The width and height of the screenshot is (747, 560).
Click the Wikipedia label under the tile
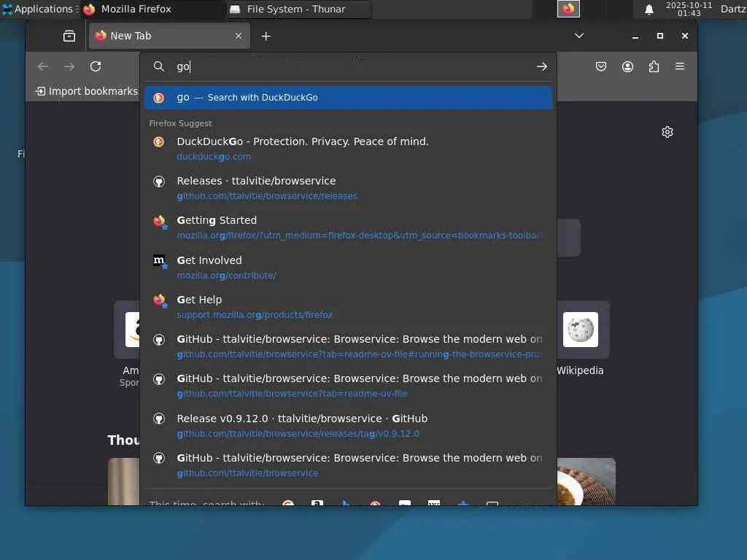click(580, 370)
